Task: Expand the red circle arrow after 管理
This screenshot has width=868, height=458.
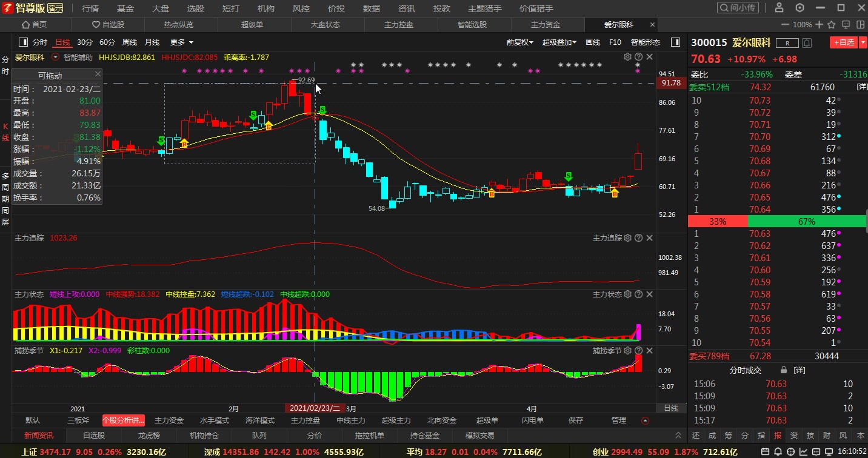Action: coord(645,420)
